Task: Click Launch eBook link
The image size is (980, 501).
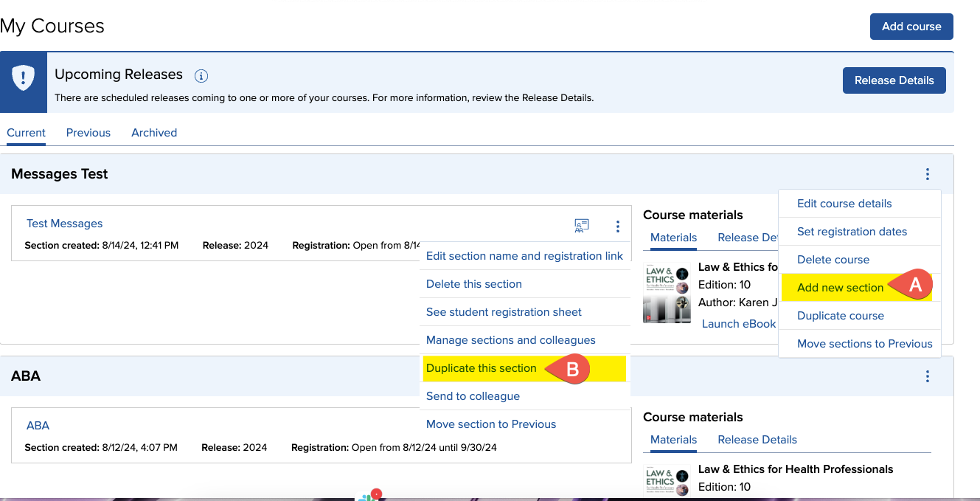Action: point(738,324)
